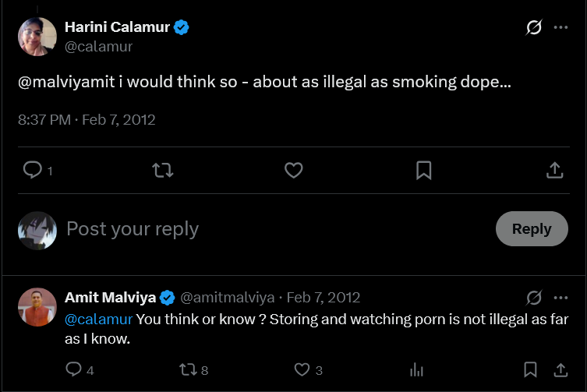Viewport: 587px width, 392px height.
Task: Click the gray Reply button
Action: [532, 229]
